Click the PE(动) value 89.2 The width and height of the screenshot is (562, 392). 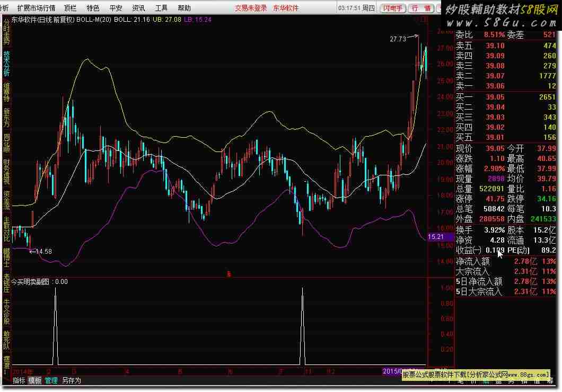click(548, 250)
